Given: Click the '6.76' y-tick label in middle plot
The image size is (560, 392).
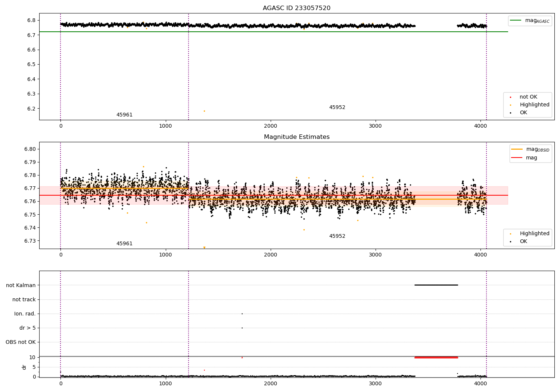Looking at the screenshot, I should point(30,201).
